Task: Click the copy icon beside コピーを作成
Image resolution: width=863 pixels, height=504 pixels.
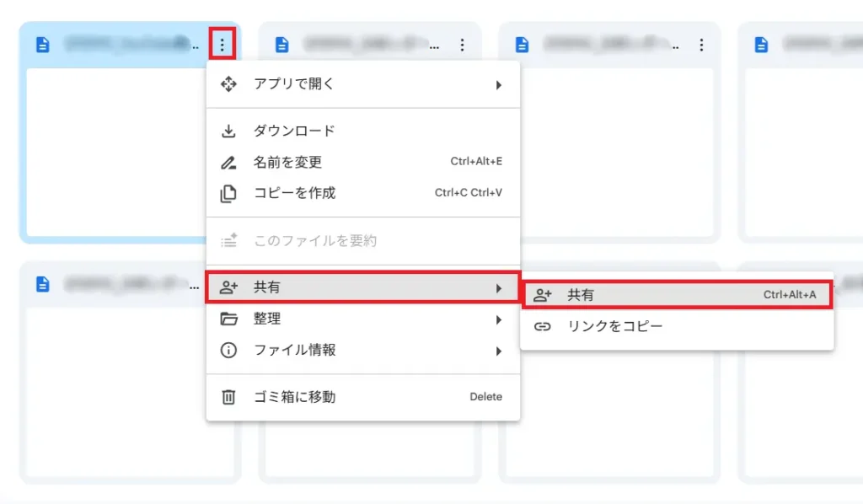Action: tap(228, 193)
